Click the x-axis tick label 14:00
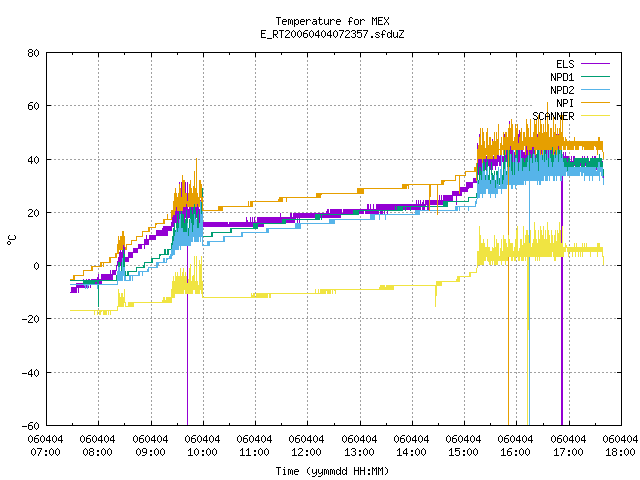Image resolution: width=640 pixels, height=480 pixels. (411, 452)
